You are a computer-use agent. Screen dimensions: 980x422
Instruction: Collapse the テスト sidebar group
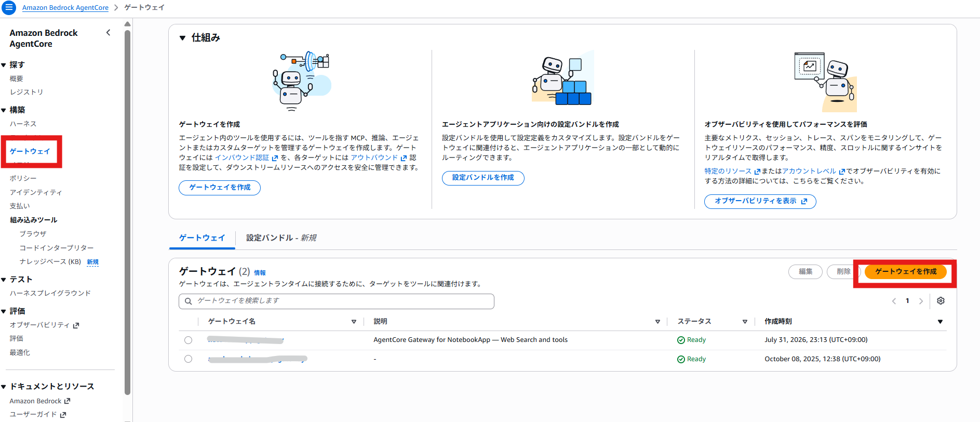(x=4, y=280)
